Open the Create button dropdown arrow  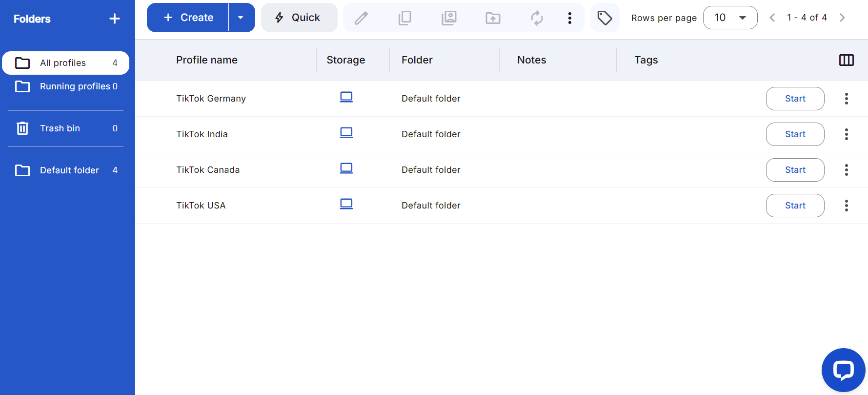click(x=242, y=18)
